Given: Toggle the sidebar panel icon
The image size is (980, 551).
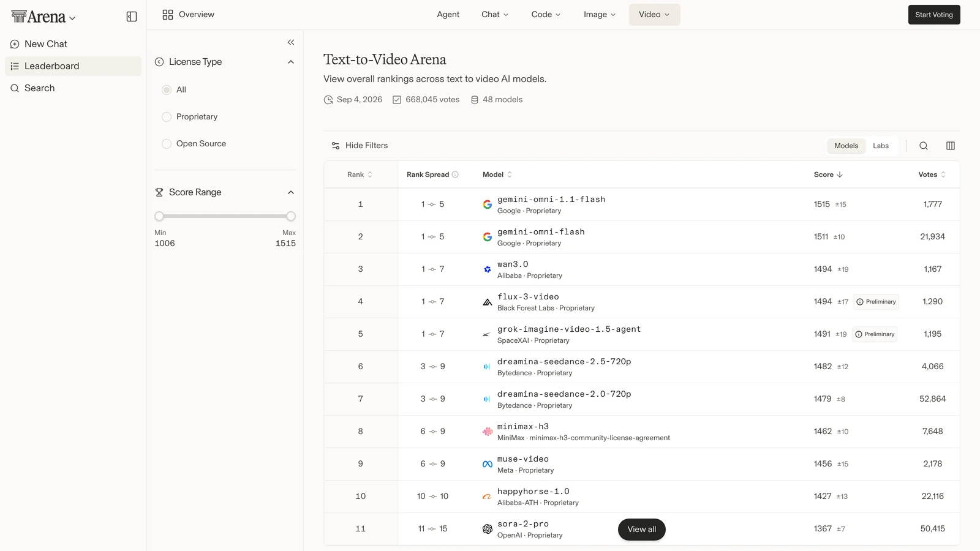Looking at the screenshot, I should (132, 17).
